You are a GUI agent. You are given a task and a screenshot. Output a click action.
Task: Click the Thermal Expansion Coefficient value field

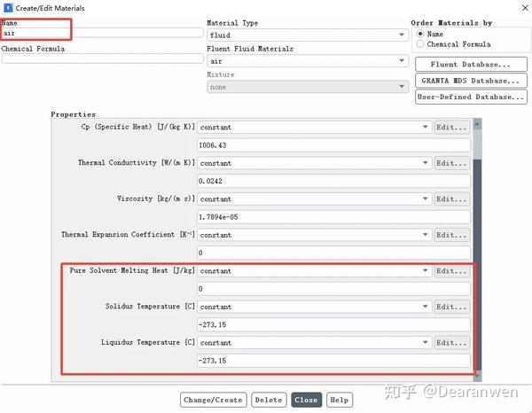pos(333,253)
